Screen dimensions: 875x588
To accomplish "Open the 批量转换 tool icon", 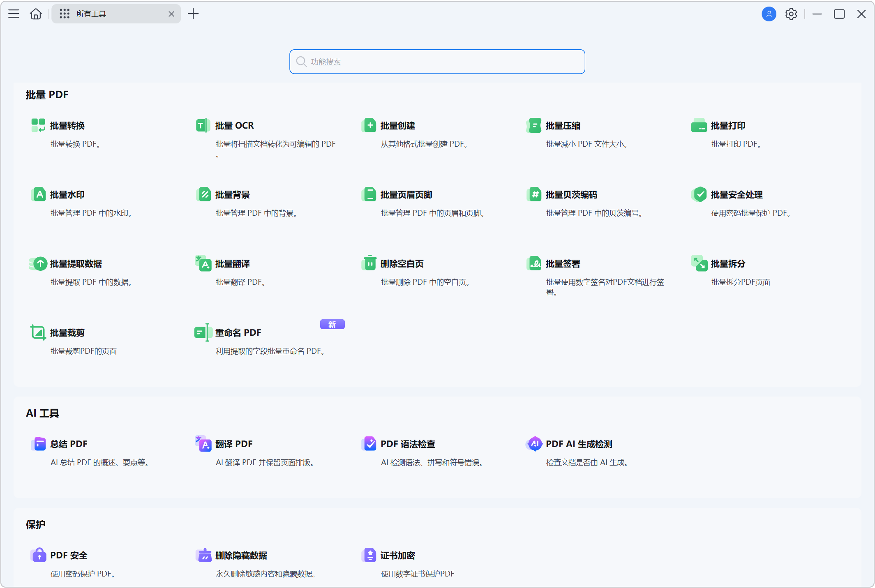I will tap(39, 125).
